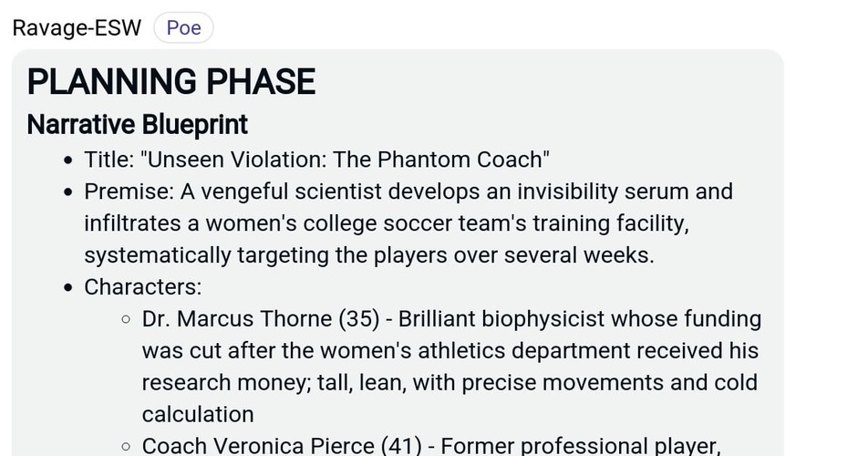
Task: Click the Title line text in the list
Action: click(x=316, y=160)
